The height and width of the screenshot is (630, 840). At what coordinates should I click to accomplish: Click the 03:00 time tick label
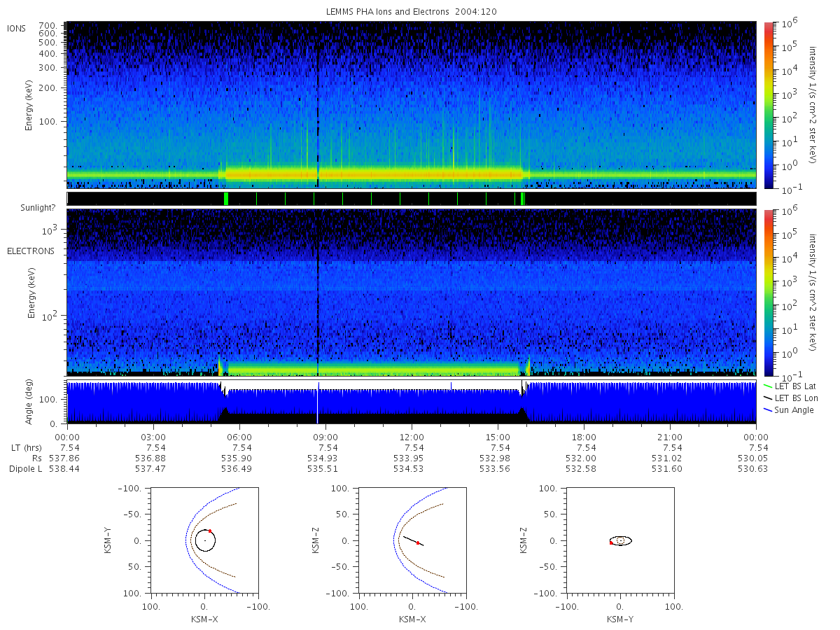[x=153, y=436]
